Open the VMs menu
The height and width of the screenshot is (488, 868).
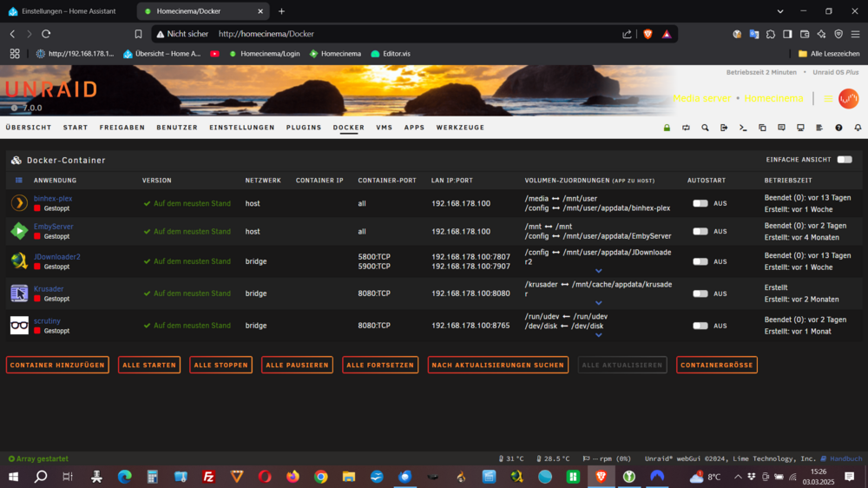[x=385, y=128]
